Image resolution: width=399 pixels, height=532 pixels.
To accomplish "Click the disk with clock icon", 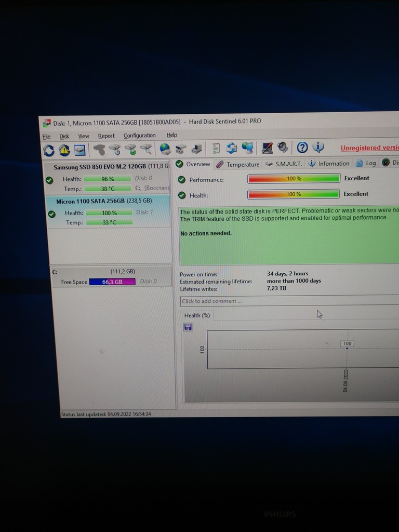I will 115,149.
